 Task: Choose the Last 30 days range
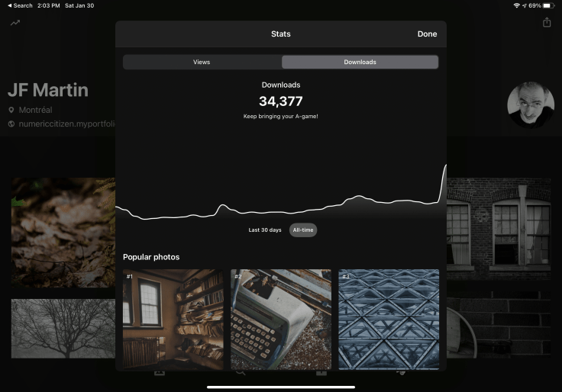click(265, 230)
